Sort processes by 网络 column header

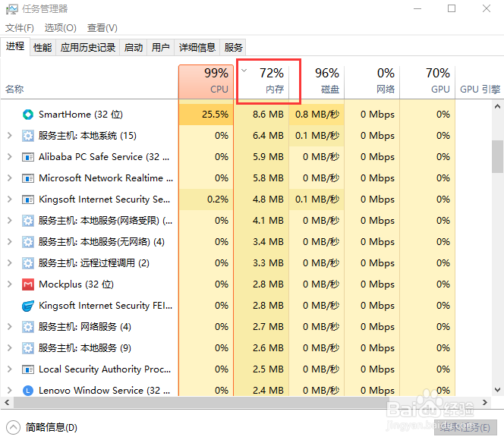[372, 82]
